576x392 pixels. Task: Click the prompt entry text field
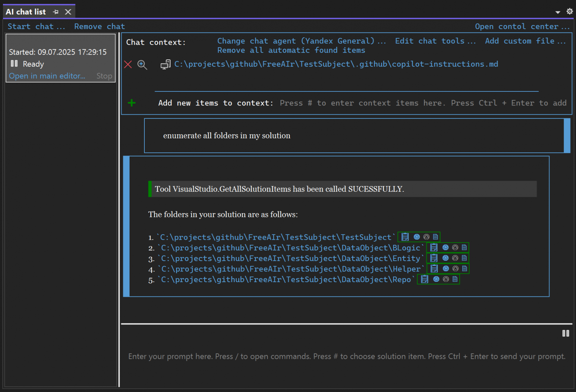(346, 356)
